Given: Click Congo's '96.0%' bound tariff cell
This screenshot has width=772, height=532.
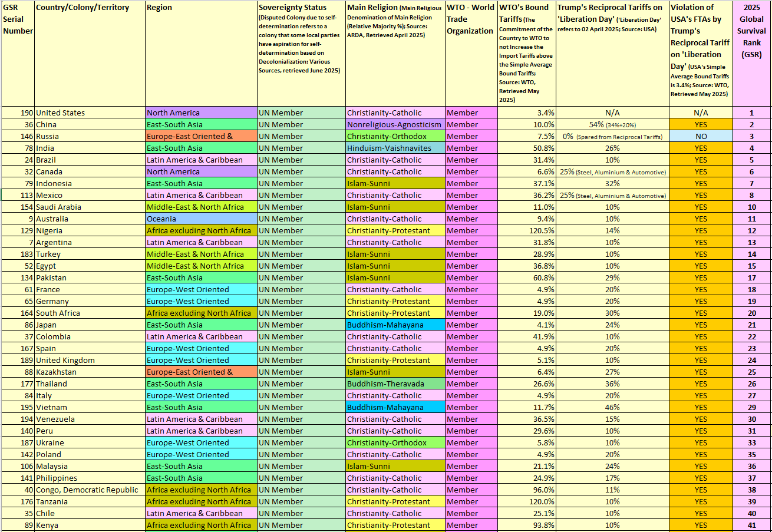Looking at the screenshot, I should [x=526, y=490].
